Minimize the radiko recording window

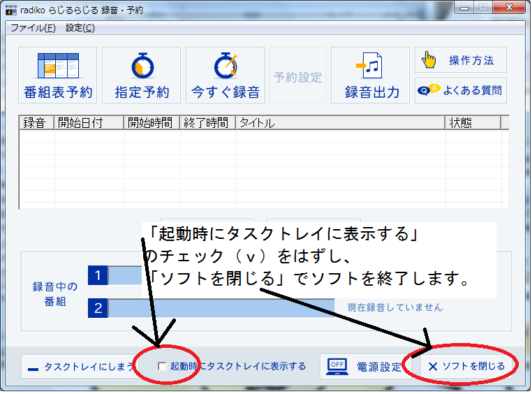click(464, 8)
